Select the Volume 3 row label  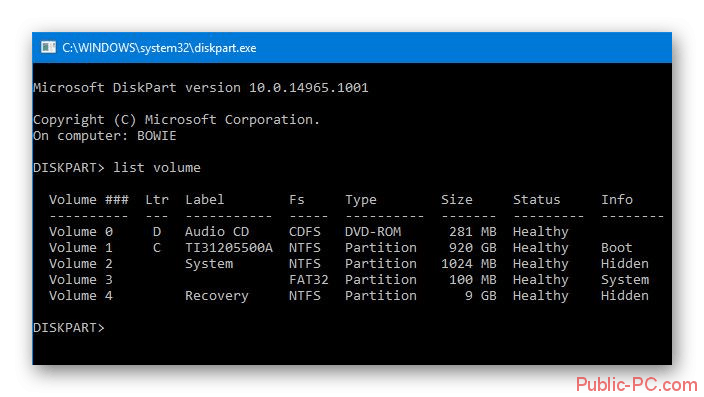click(x=81, y=280)
